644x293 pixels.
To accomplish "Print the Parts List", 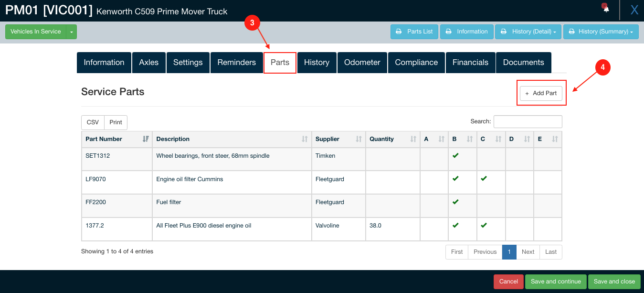I will coord(414,32).
